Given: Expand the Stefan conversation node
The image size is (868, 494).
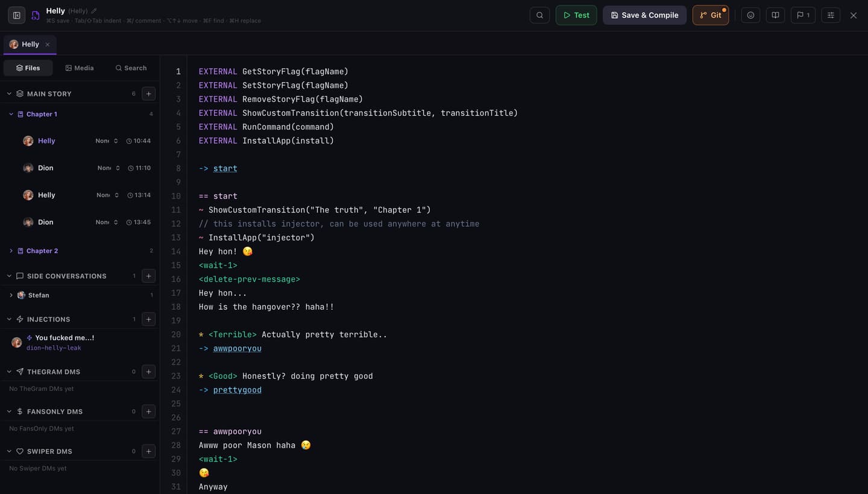Looking at the screenshot, I should (11, 295).
